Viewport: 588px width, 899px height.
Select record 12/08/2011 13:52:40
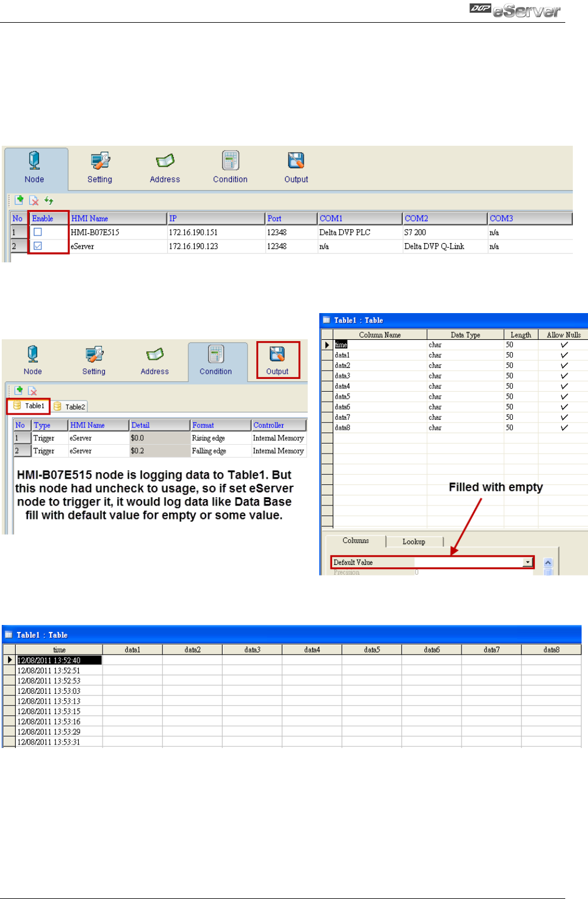click(x=59, y=661)
